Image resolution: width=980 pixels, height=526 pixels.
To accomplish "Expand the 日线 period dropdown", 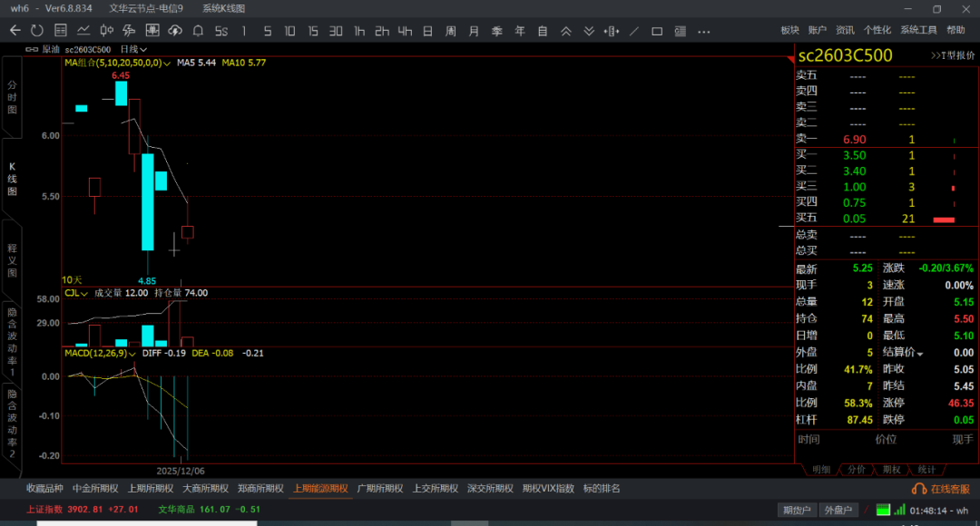I will (133, 49).
